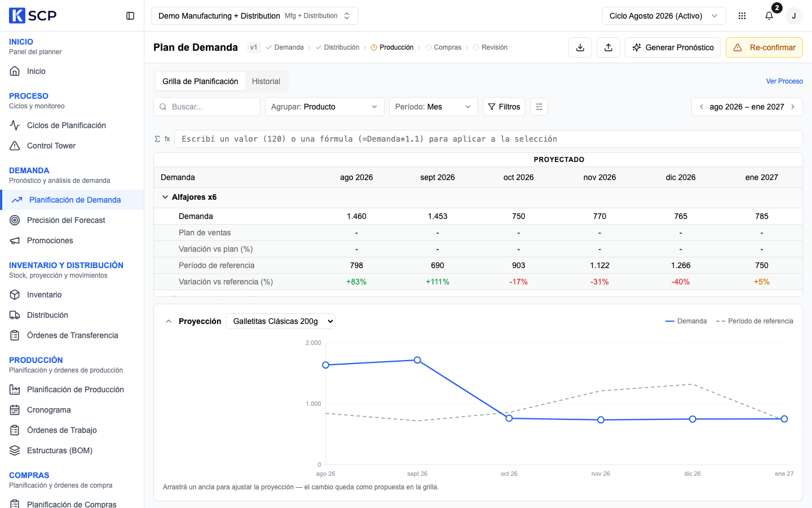The height and width of the screenshot is (508, 812).
Task: Click the download icon button
Action: (580, 47)
